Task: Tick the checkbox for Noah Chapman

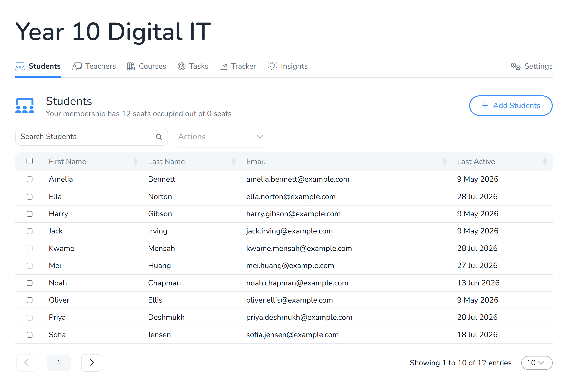Action: tap(30, 283)
